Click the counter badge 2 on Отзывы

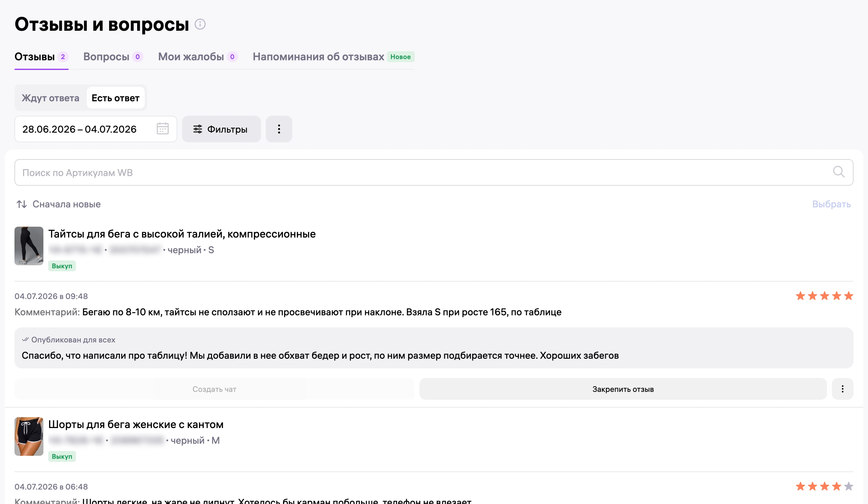[63, 57]
